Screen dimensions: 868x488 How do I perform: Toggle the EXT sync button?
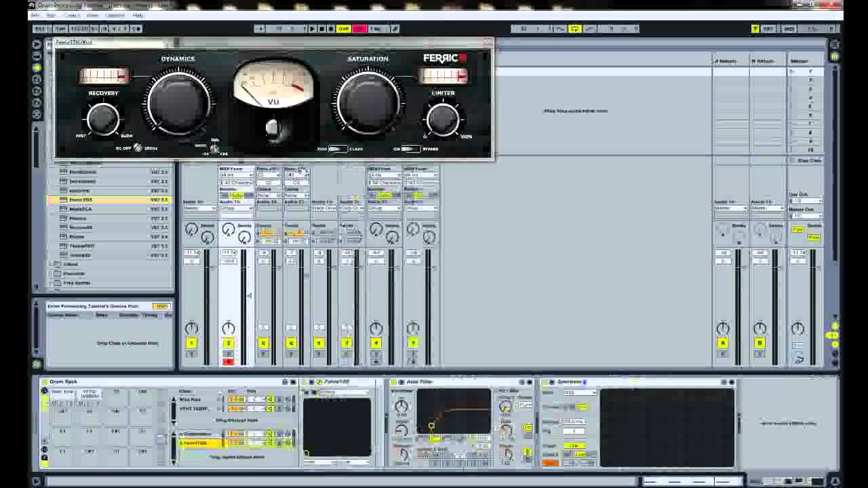pos(40,28)
